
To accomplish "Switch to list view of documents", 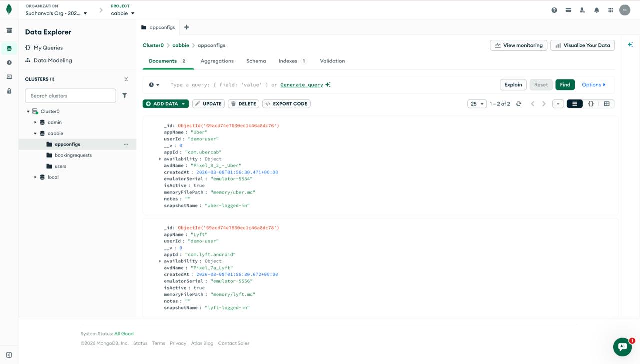I will [575, 104].
